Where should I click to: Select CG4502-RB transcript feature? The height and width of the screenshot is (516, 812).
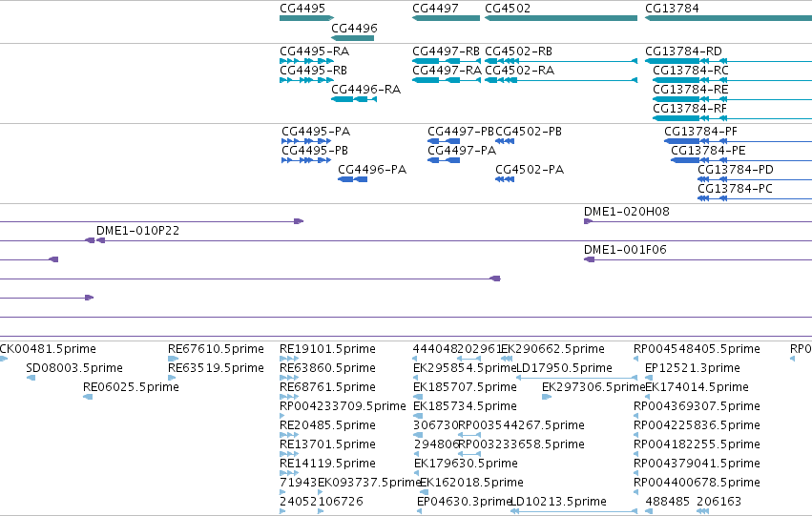[x=561, y=61]
